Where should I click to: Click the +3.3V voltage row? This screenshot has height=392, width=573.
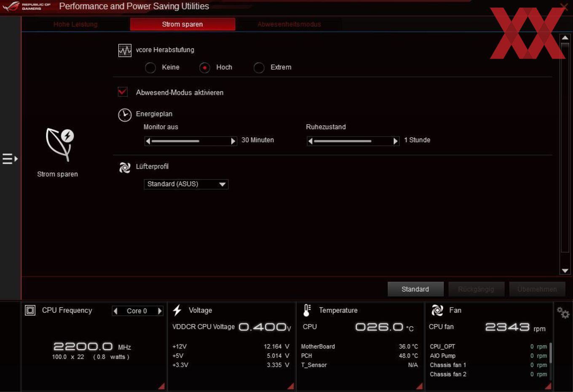[231, 365]
